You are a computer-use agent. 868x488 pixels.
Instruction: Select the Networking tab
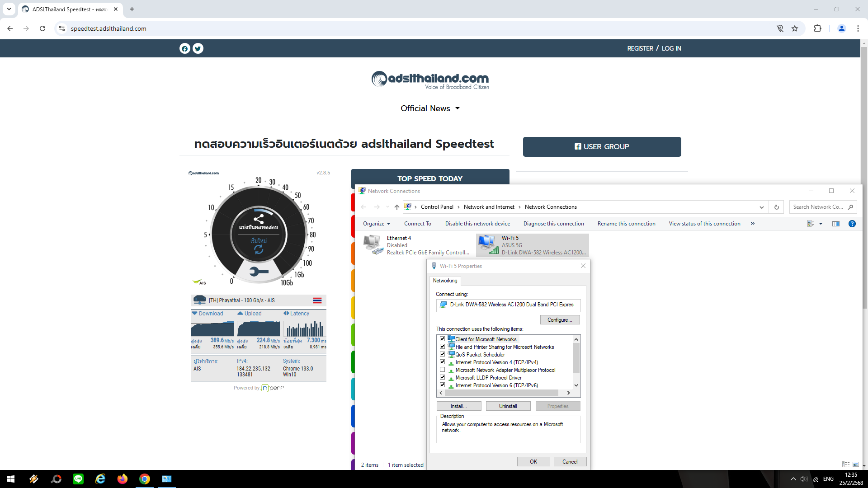pyautogui.click(x=445, y=281)
